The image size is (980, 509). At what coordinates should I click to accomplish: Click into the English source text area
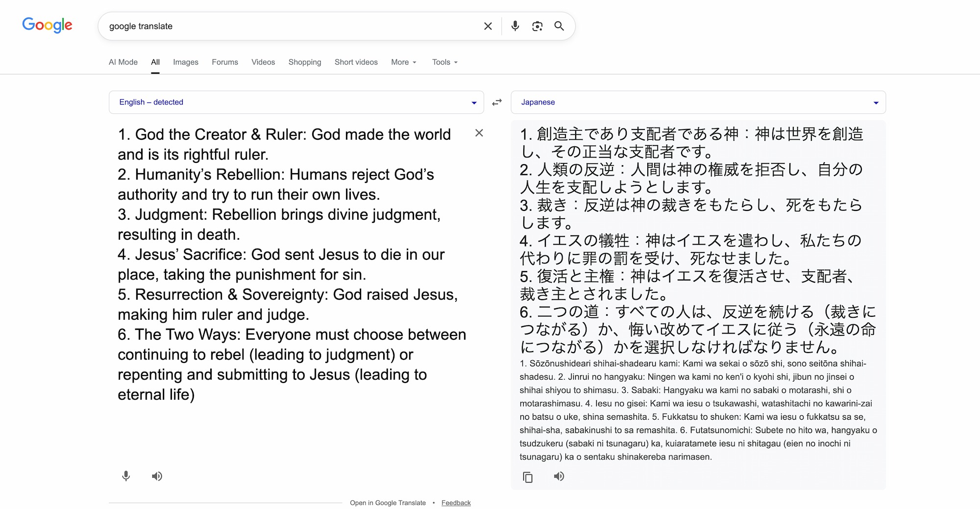[292, 264]
